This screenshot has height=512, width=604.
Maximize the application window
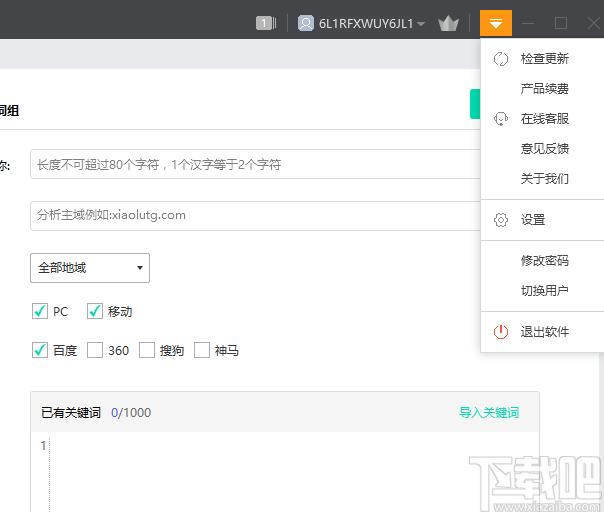[x=560, y=23]
